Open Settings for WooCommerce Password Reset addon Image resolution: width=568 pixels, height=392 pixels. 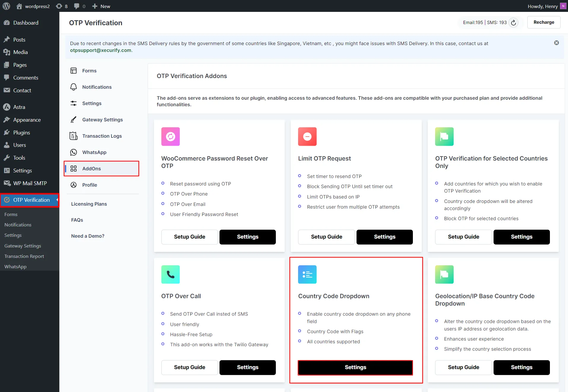tap(248, 237)
